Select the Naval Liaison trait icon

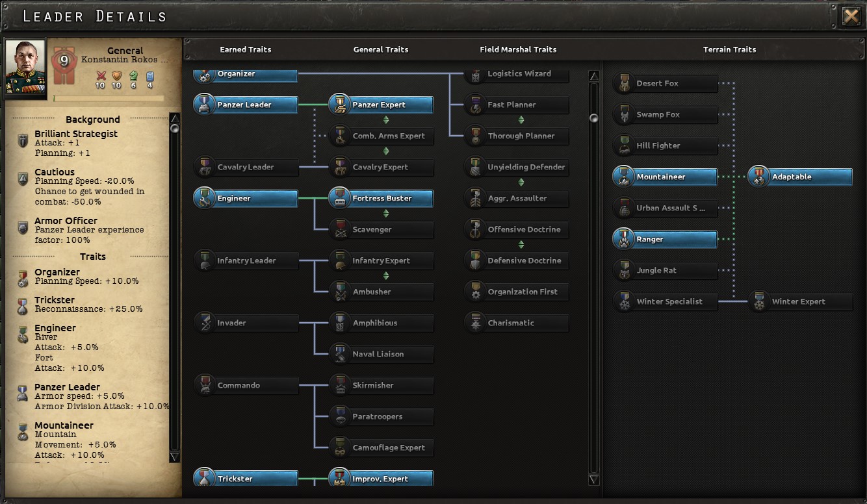[x=340, y=354]
